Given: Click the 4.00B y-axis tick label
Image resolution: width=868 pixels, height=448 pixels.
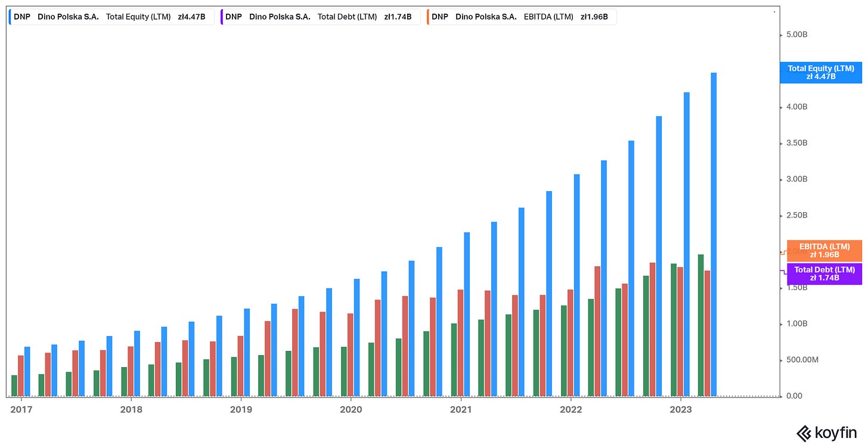Looking at the screenshot, I should [797, 107].
